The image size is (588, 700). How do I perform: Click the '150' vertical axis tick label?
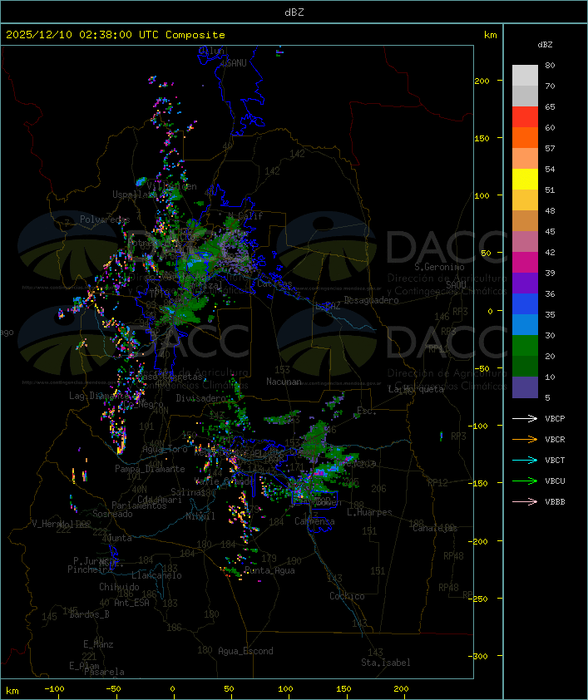[x=482, y=138]
